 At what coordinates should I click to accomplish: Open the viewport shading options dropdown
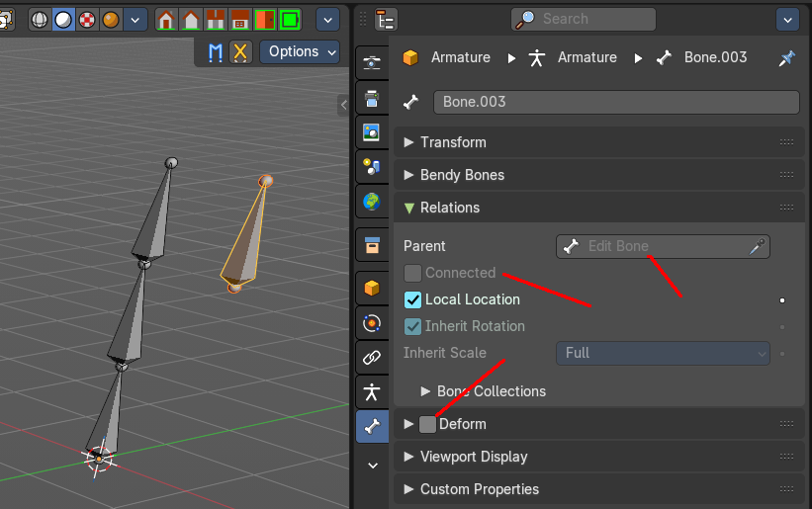[135, 20]
